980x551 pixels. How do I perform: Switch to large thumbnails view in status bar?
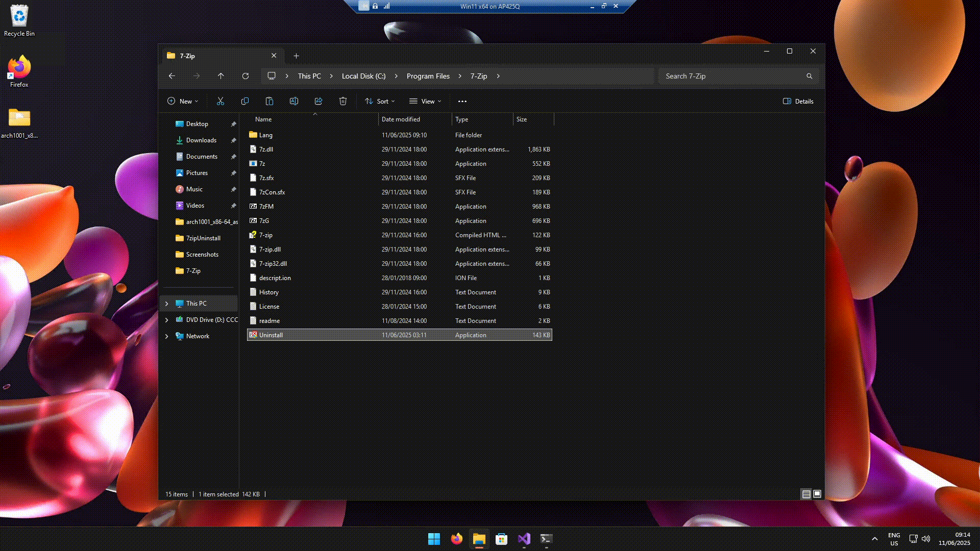pos(817,494)
